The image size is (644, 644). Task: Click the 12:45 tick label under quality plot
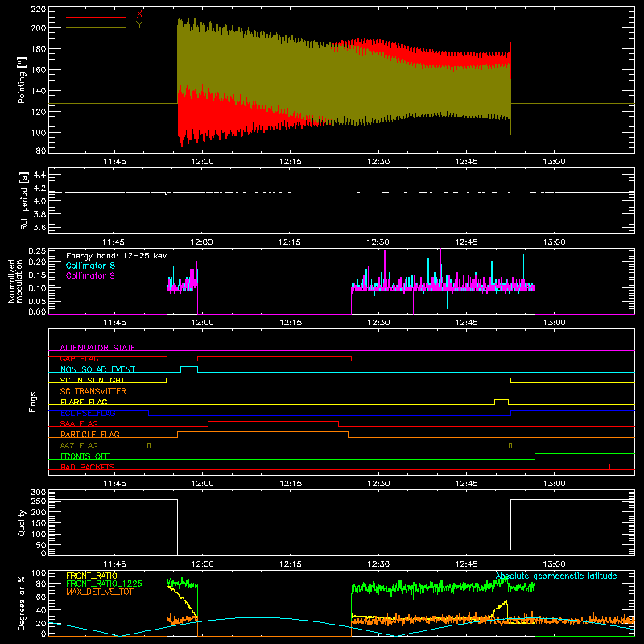(x=466, y=564)
